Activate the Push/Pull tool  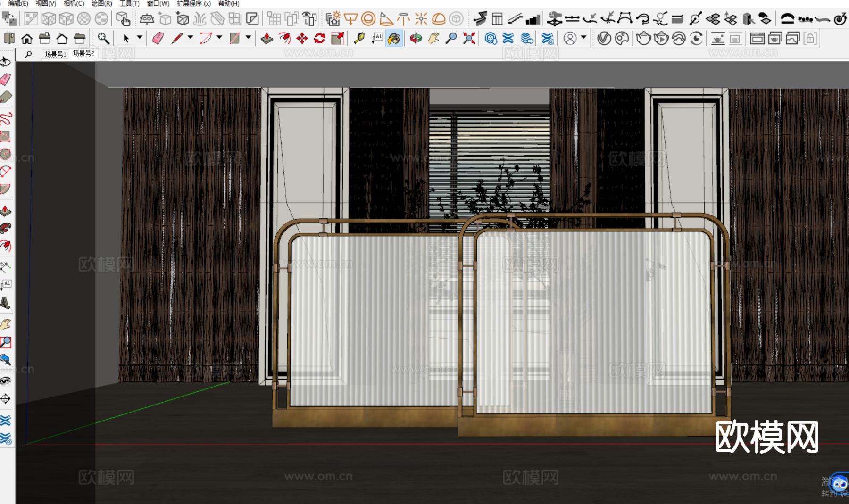pos(267,38)
